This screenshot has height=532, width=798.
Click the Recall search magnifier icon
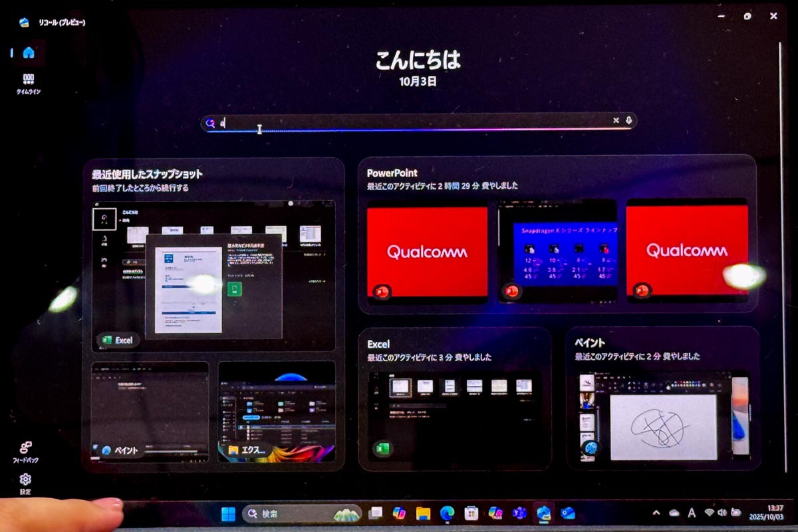click(211, 122)
